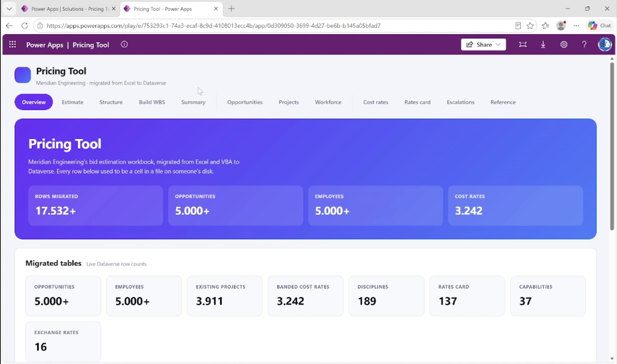Add page to favorites star icon
Screen dimensions: 617x364
tap(530, 26)
